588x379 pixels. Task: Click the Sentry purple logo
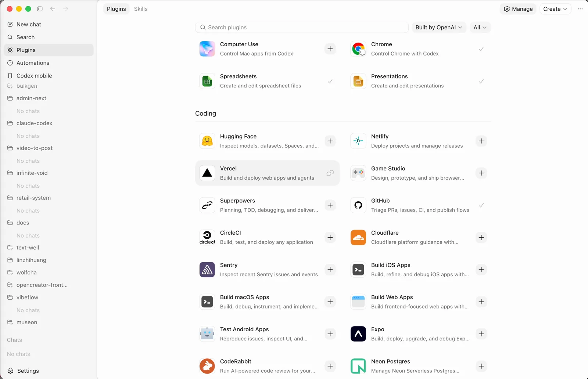pos(207,270)
